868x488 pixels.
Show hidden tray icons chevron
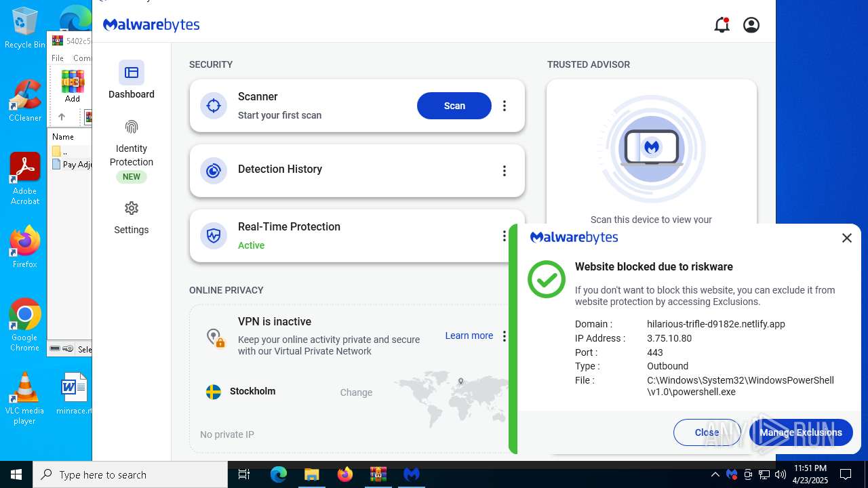coord(715,474)
